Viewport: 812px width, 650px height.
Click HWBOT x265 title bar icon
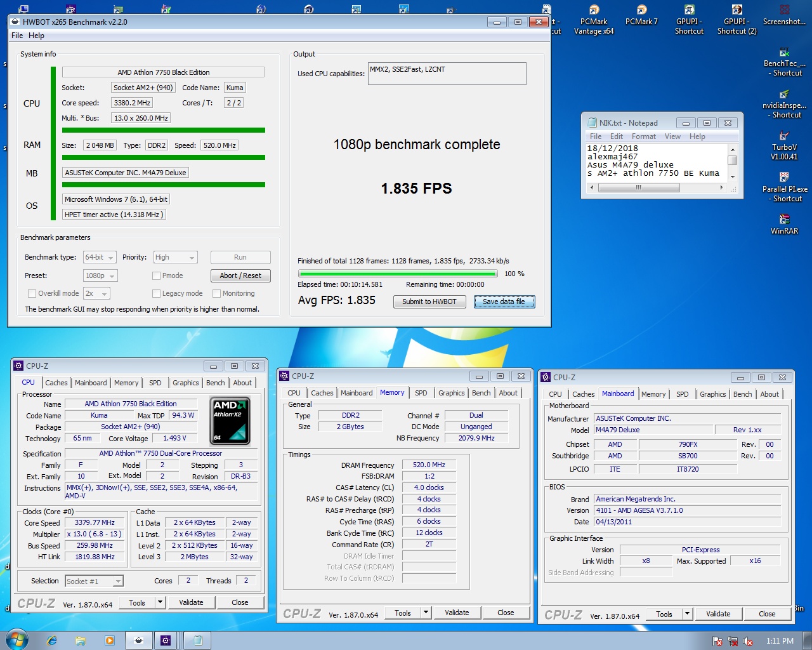pyautogui.click(x=15, y=22)
